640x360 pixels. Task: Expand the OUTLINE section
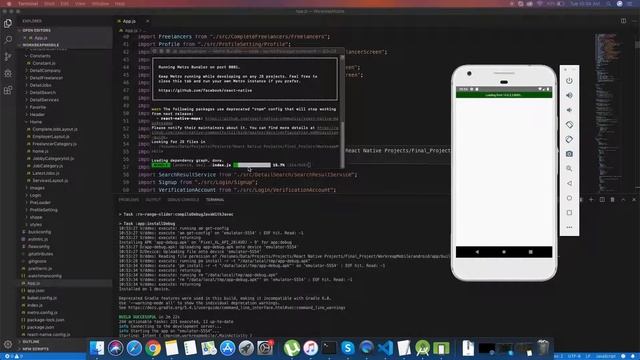(x=31, y=342)
